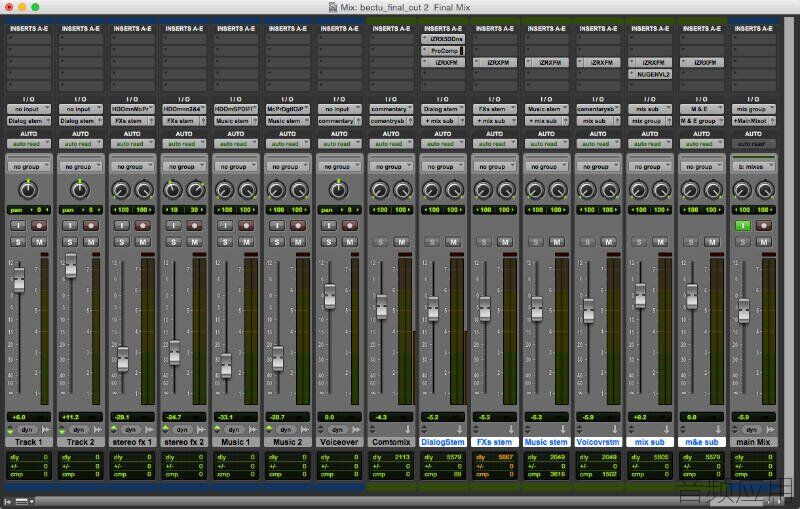Click I/O header on Comtomix strip
This screenshot has height=509, width=800.
pos(391,99)
